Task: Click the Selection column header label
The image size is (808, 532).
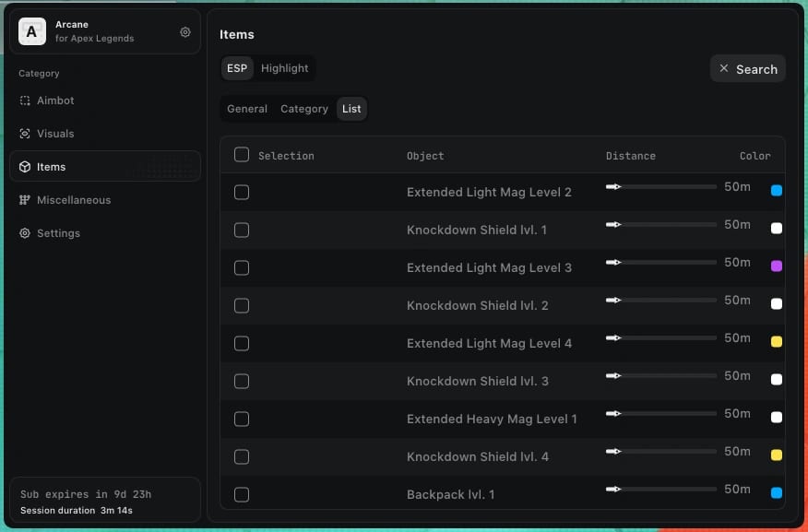Action: (286, 156)
